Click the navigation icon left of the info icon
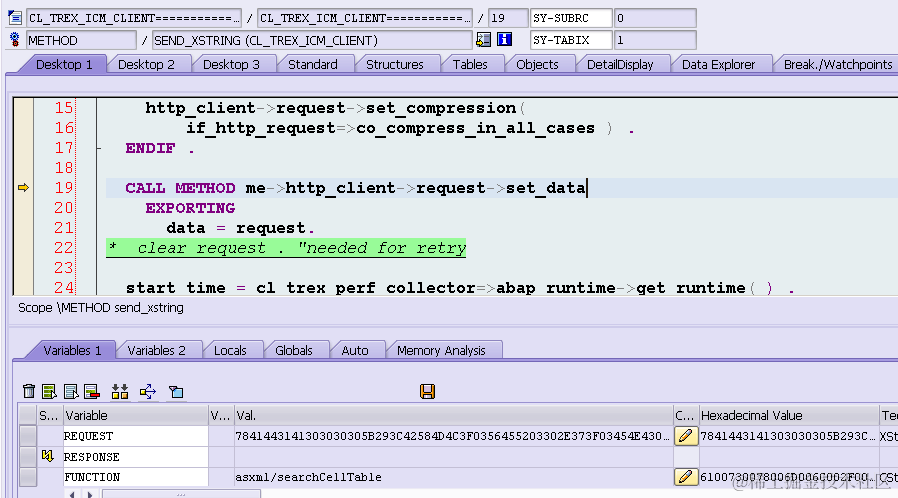Screen dimensions: 898x498 coord(483,39)
